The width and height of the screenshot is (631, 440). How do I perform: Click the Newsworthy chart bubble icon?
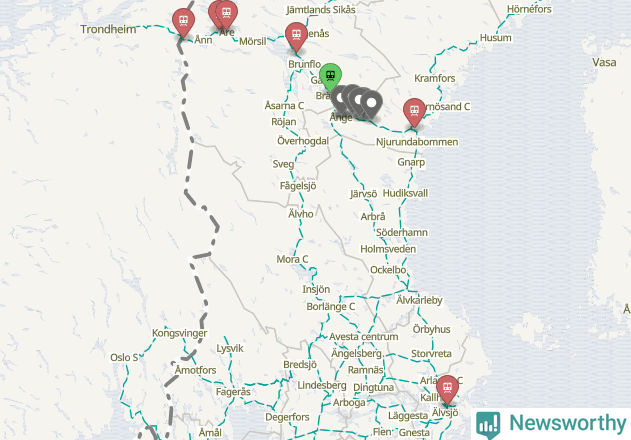click(x=488, y=425)
